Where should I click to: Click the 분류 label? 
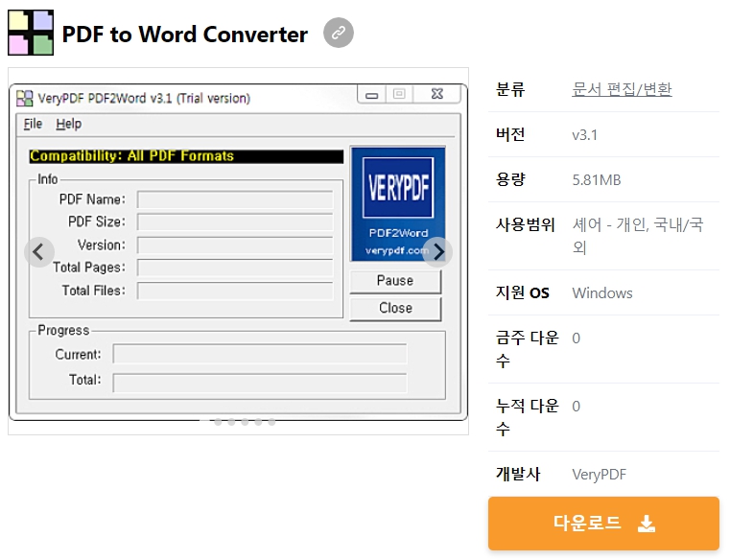[x=510, y=89]
